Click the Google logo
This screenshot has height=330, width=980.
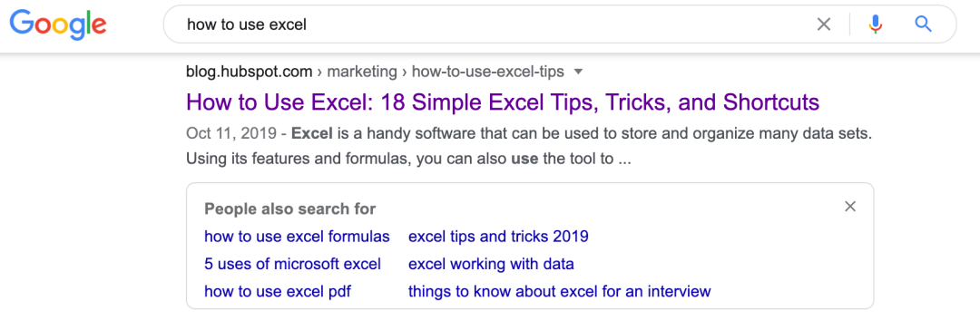point(58,24)
